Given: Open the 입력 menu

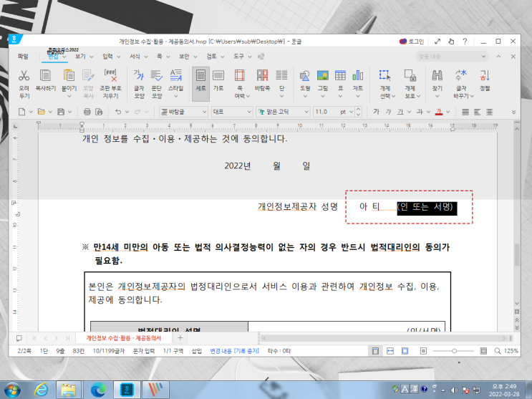Looking at the screenshot, I should 108,57.
